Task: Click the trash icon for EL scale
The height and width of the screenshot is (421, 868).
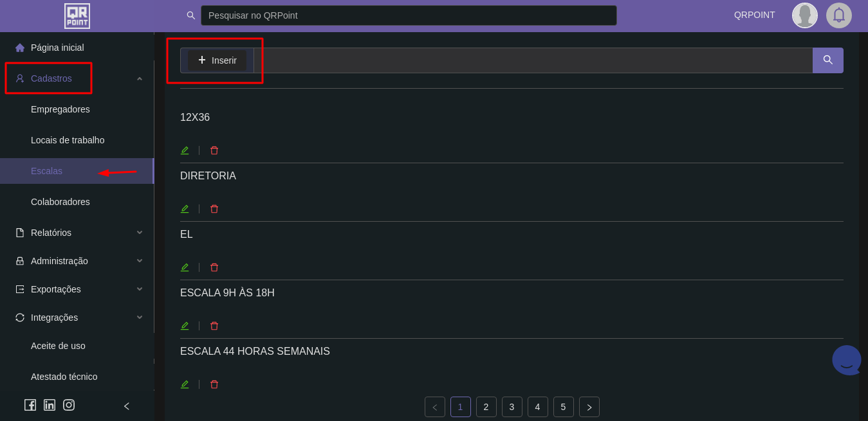Action: coord(214,267)
